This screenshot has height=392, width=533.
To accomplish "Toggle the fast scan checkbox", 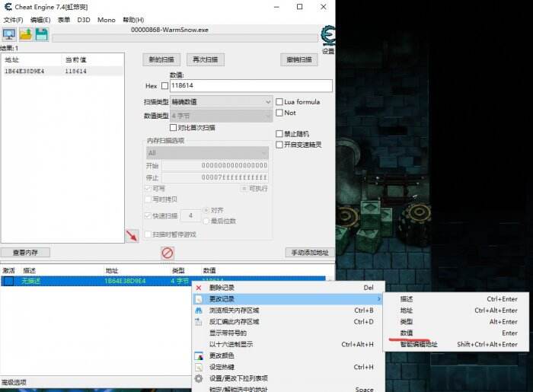I will (148, 215).
